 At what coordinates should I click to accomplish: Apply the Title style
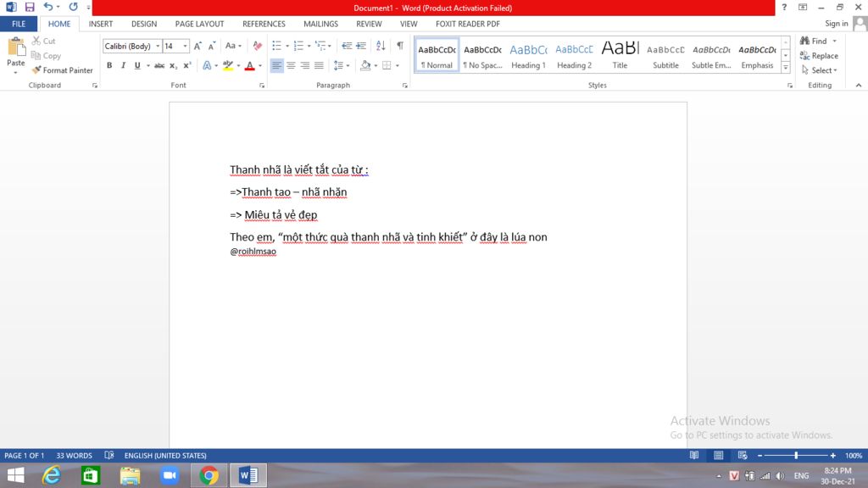pyautogui.click(x=620, y=55)
